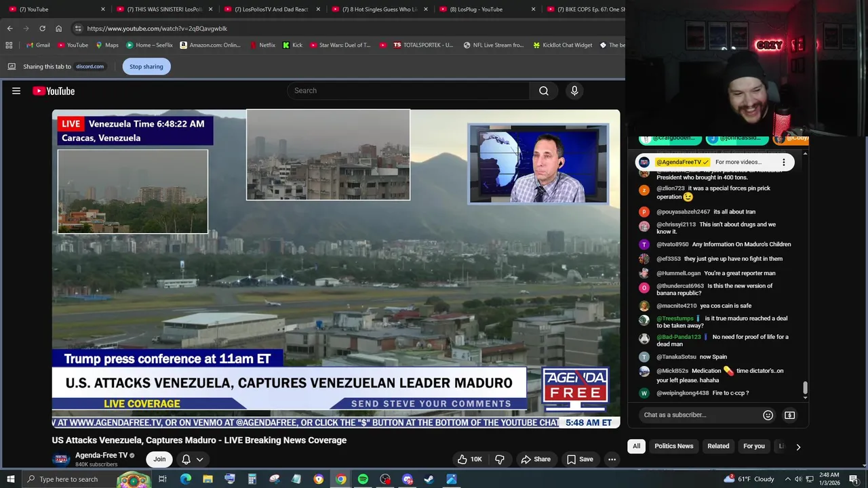This screenshot has height=488, width=868.
Task: Click the search magnifier button
Action: (544, 91)
